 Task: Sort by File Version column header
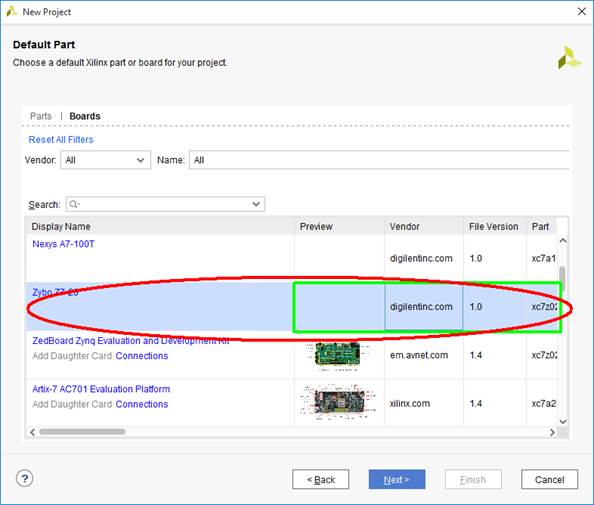494,227
